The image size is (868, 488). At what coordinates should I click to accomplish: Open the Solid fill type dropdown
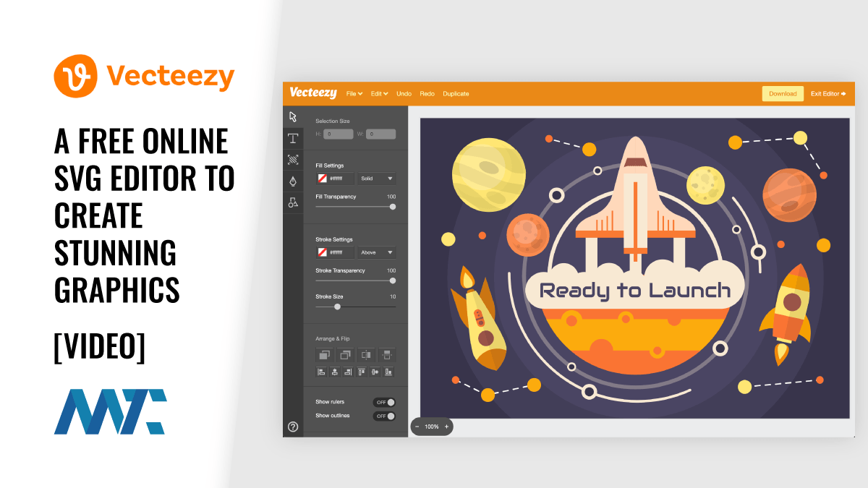click(x=377, y=179)
